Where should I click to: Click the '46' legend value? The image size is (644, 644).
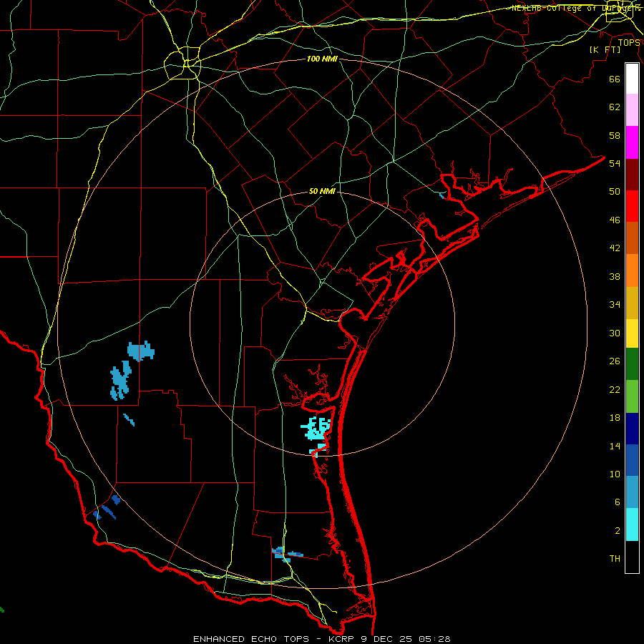coord(615,220)
